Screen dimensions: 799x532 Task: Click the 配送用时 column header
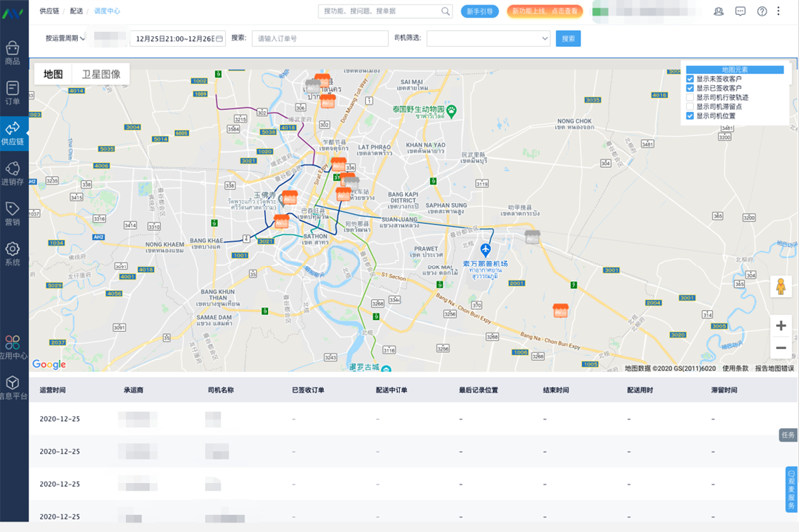tap(640, 390)
